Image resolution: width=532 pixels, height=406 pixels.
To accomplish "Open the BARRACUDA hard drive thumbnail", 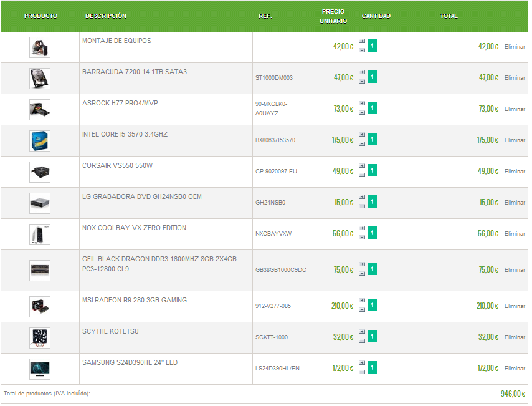I will pyautogui.click(x=40, y=79).
